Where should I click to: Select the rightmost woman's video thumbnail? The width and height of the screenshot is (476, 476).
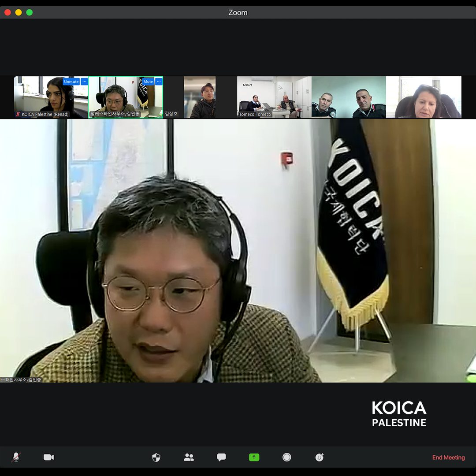point(424,97)
